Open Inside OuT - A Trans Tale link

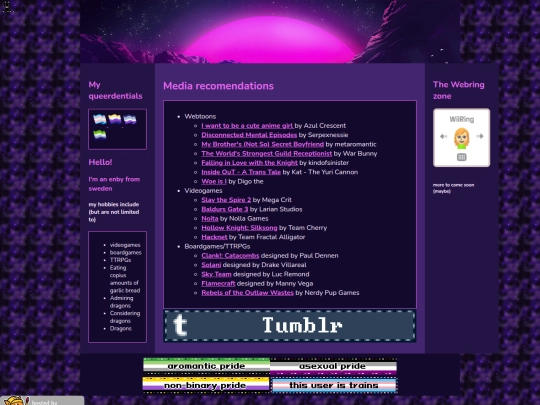coord(241,172)
